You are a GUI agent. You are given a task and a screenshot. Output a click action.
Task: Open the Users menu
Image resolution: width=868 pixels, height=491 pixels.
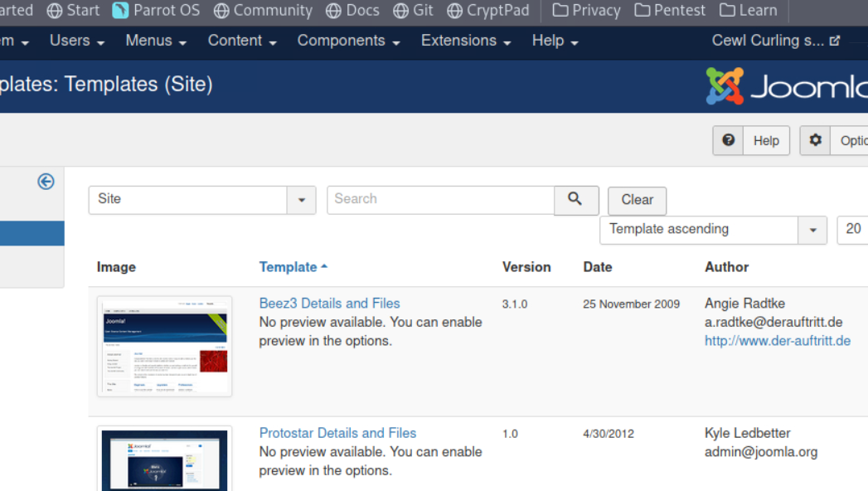(77, 41)
